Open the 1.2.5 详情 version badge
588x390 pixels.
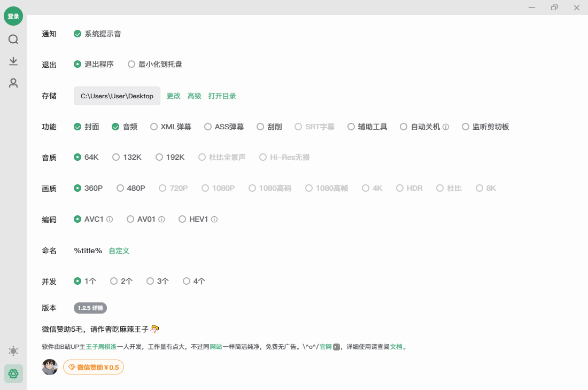90,308
